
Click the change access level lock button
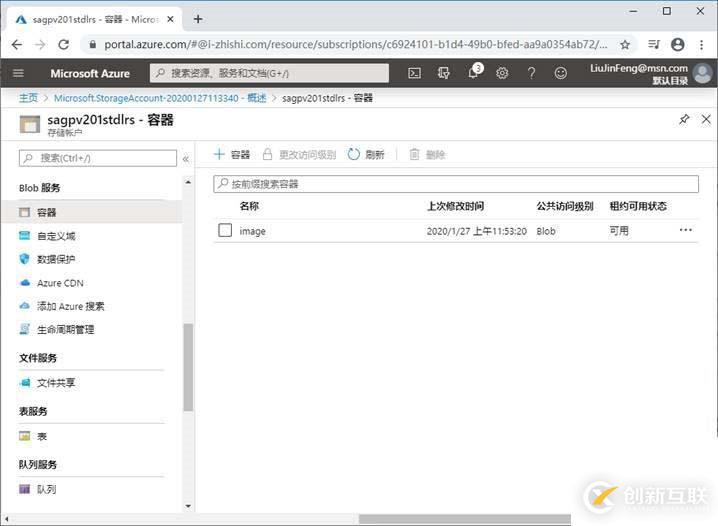pyautogui.click(x=299, y=154)
